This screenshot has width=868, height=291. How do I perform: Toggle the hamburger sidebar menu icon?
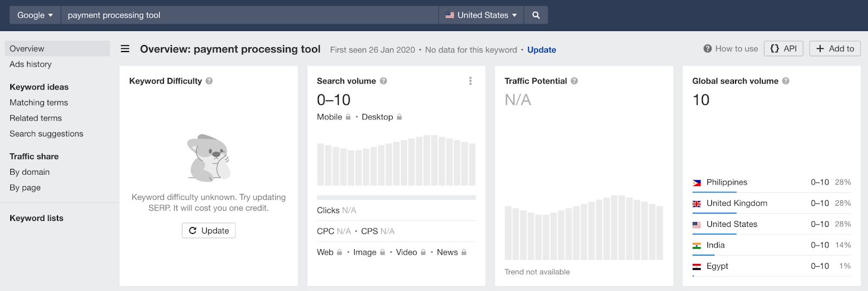(x=125, y=49)
